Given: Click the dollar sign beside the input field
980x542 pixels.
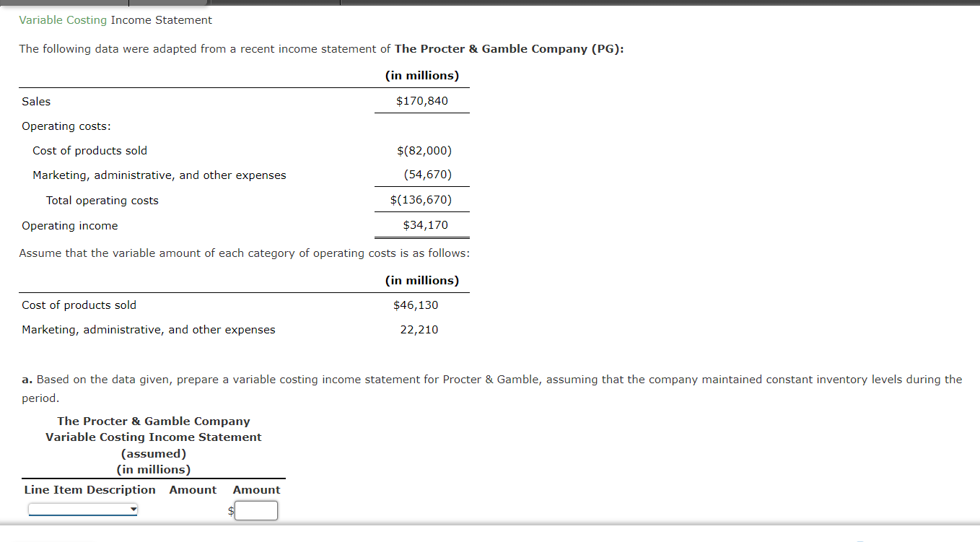Looking at the screenshot, I should [x=229, y=510].
